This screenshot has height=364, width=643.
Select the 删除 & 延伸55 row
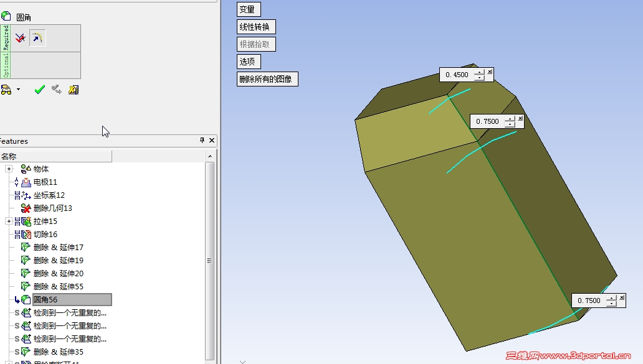tap(58, 287)
